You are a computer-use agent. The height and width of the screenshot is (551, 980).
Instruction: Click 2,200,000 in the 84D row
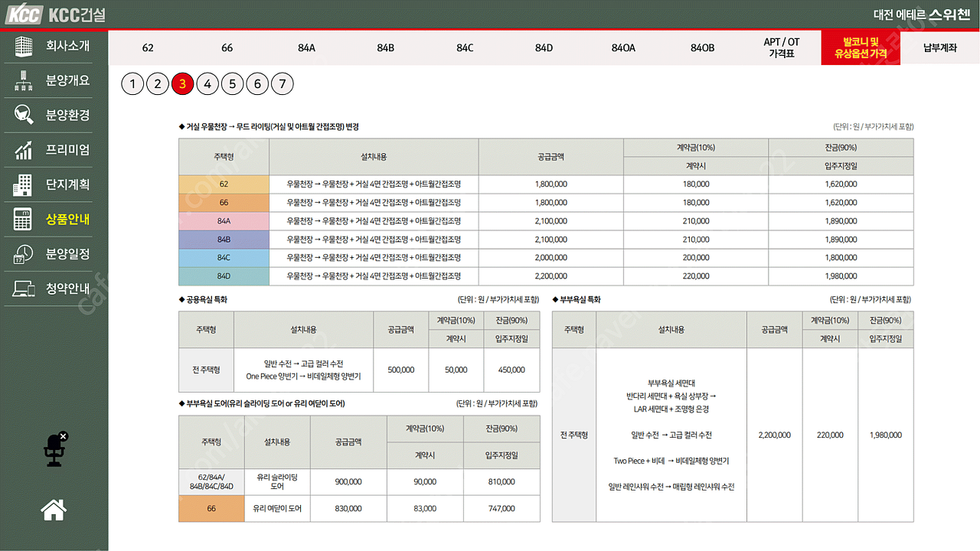click(x=551, y=276)
